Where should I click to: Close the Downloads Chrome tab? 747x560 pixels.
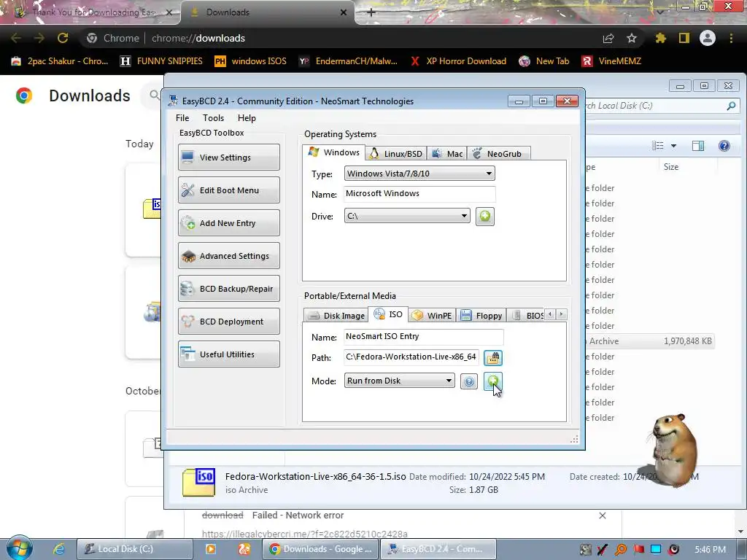[x=344, y=13]
